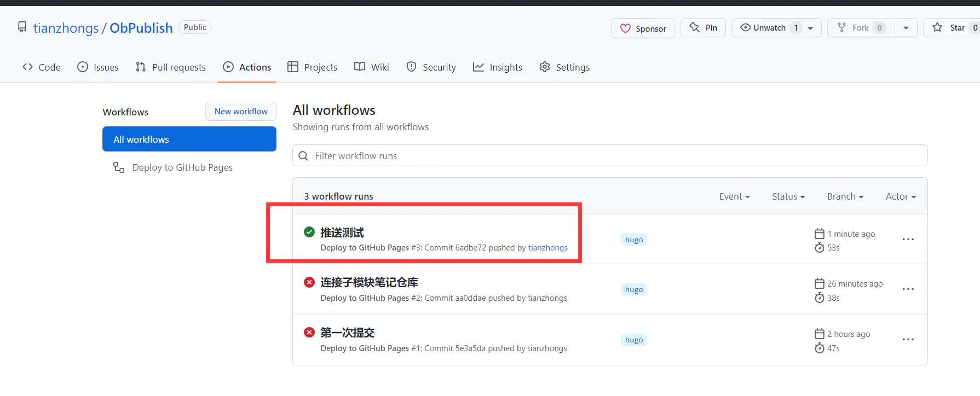Open the more options menu for run #3
The width and height of the screenshot is (980, 396).
[908, 239]
